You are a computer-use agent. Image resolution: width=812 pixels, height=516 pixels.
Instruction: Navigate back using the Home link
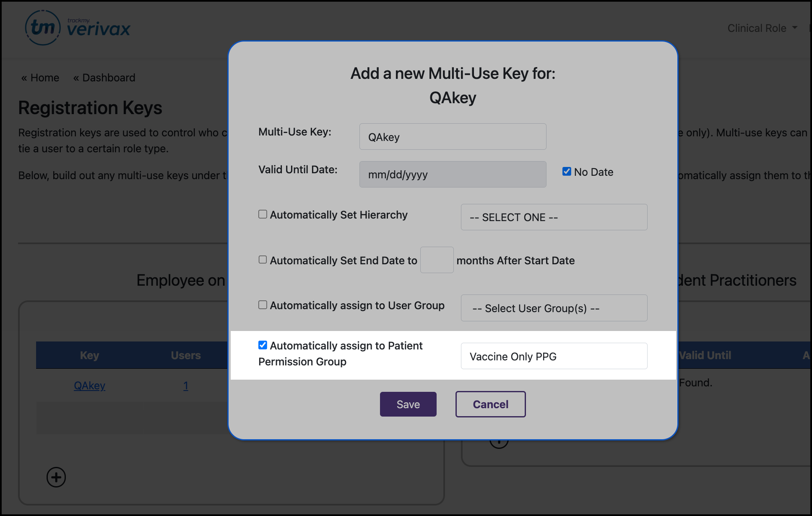40,77
